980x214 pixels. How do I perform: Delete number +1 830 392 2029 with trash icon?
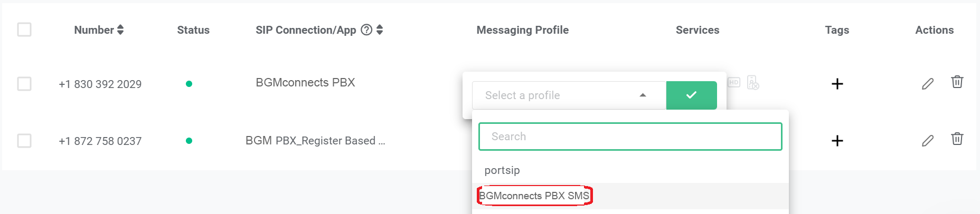[x=957, y=82]
